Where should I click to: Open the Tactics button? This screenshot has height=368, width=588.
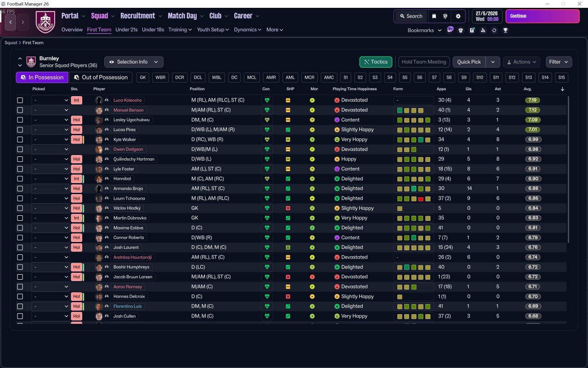tap(376, 62)
